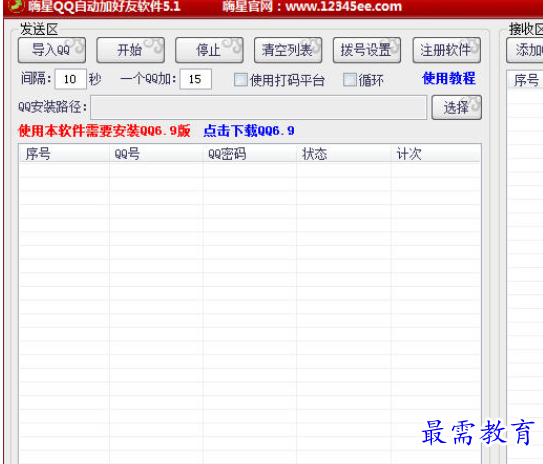Click the 选择 path browse button
This screenshot has height=464, width=543.
click(456, 108)
